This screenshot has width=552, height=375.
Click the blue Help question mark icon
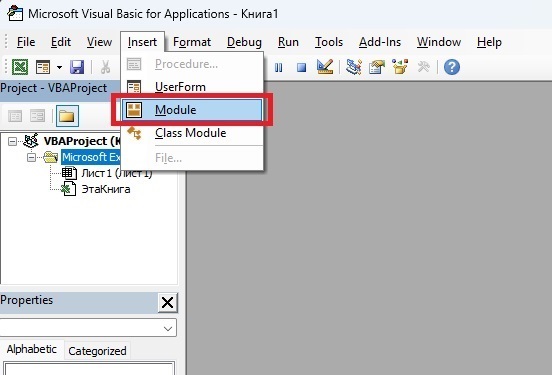coord(452,67)
